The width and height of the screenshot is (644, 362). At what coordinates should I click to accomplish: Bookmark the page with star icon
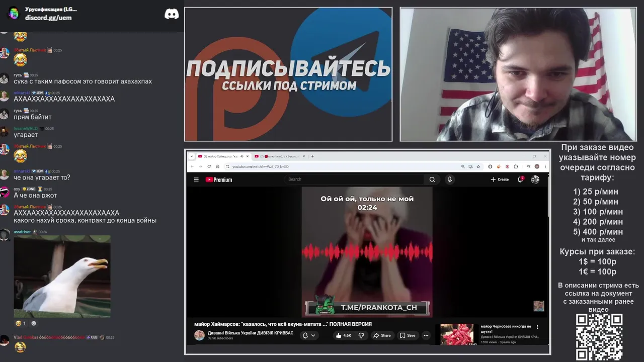coord(478,166)
